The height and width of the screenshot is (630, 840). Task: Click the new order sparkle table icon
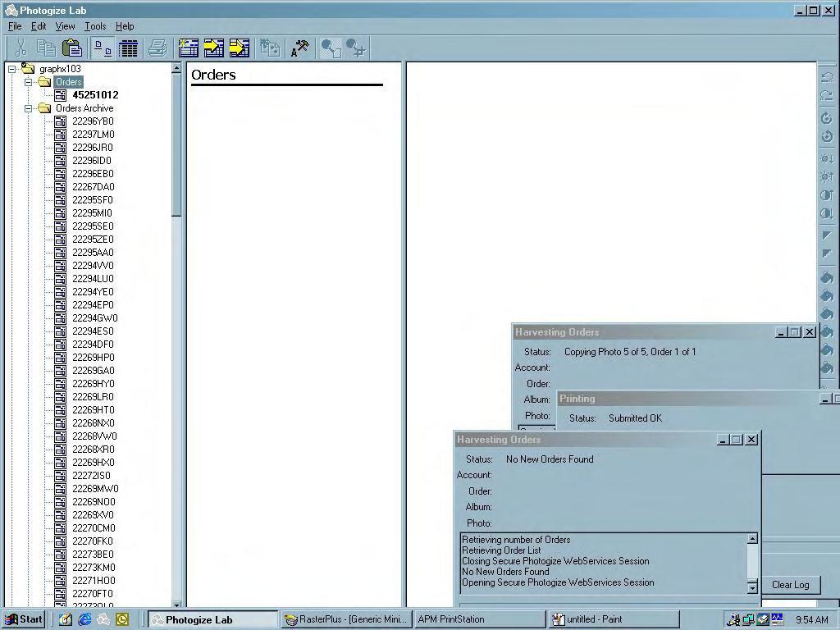tap(188, 48)
